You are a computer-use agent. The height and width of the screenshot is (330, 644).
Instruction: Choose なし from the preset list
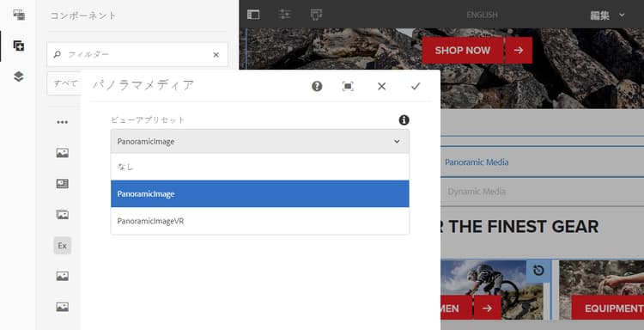pos(260,167)
